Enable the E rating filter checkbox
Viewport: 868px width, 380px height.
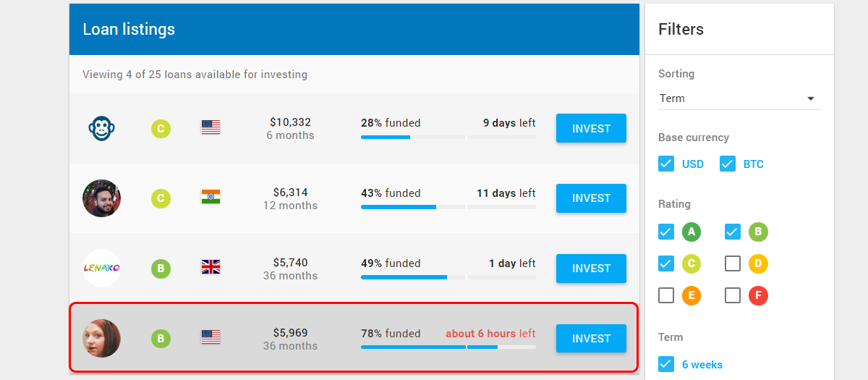666,295
